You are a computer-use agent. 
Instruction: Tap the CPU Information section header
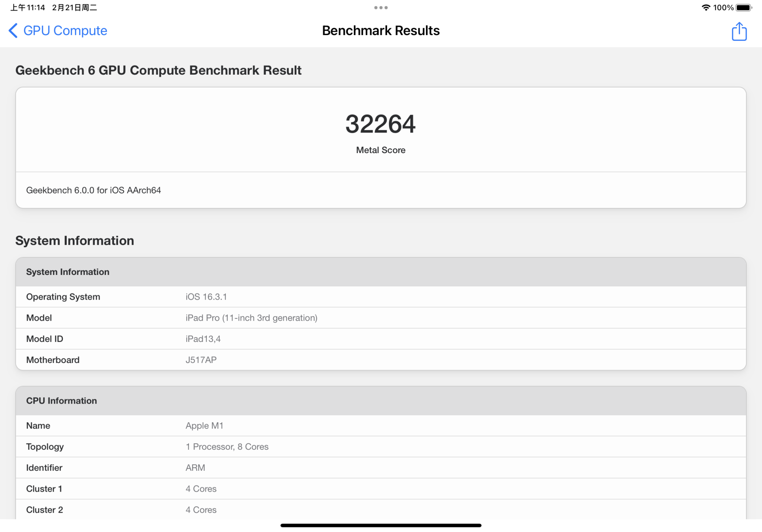point(61,401)
